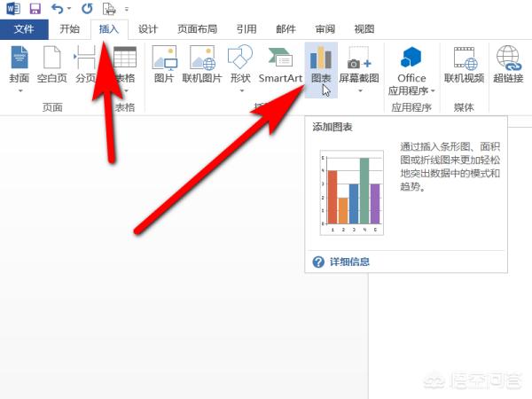The image size is (532, 399).
Task: Click the chart tooltip description text
Action: [x=450, y=167]
